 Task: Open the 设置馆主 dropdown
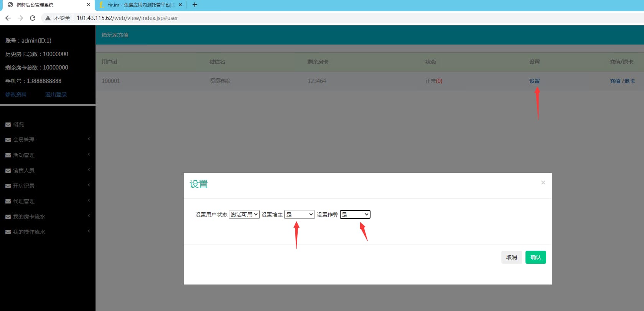(299, 215)
